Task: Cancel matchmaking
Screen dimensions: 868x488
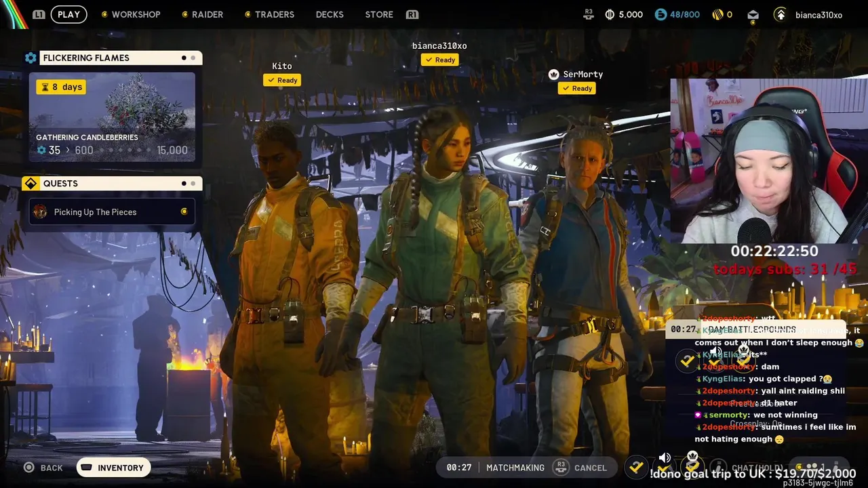Action: pos(591,468)
